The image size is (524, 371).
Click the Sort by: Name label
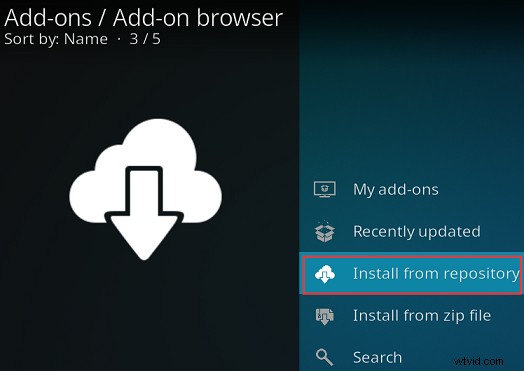pos(56,39)
